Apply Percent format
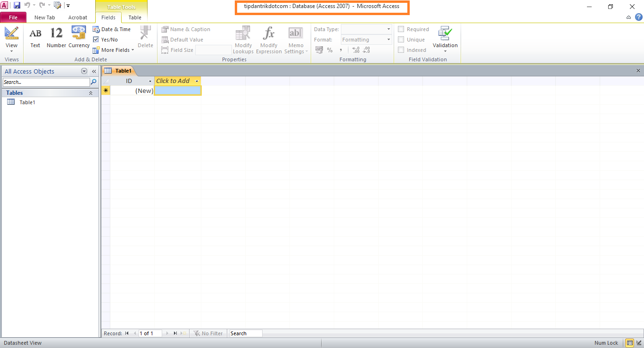The width and height of the screenshot is (644, 348). pyautogui.click(x=330, y=50)
